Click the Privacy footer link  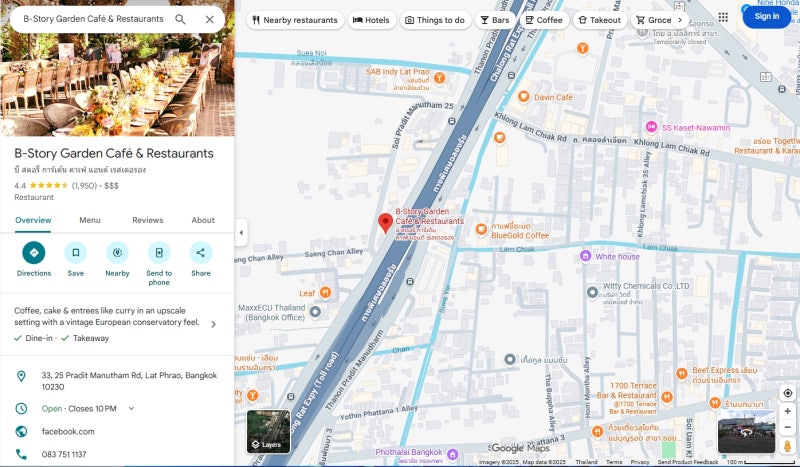(640, 462)
